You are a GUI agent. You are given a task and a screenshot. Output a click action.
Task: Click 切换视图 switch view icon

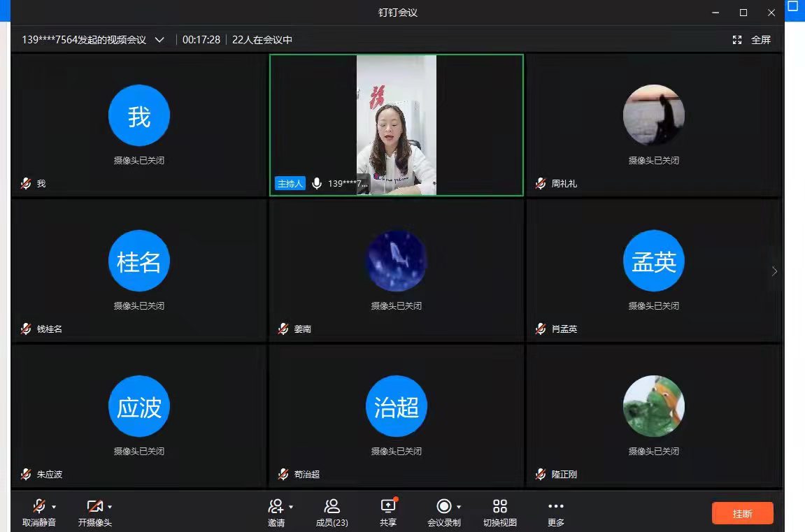pos(499,506)
